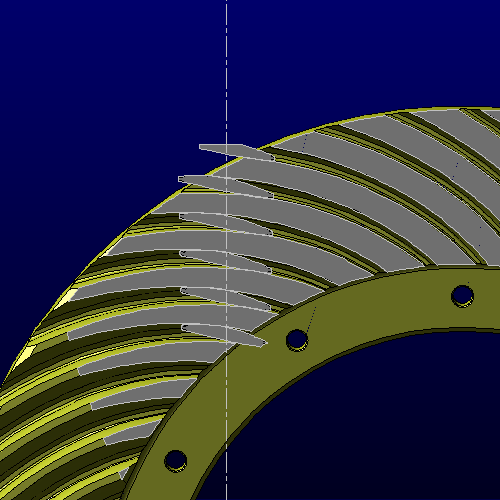
Task: Select the bottommost protruding gray tooth section
Action: pyautogui.click(x=224, y=335)
